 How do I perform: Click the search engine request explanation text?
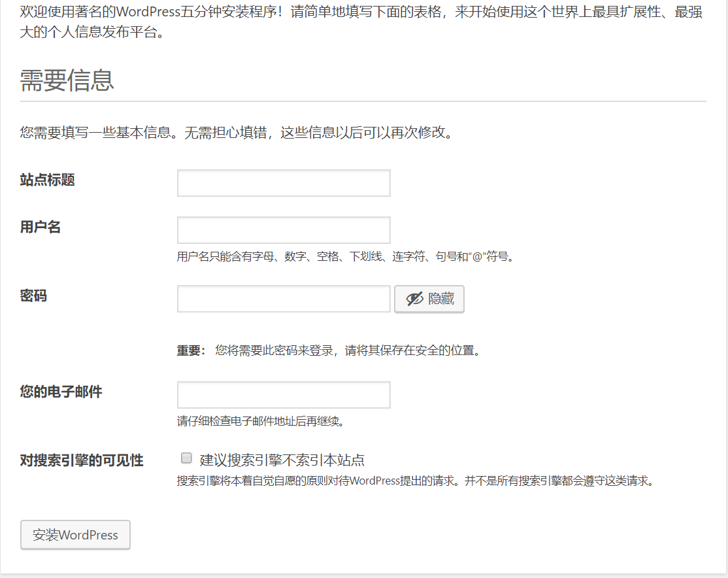(x=416, y=481)
